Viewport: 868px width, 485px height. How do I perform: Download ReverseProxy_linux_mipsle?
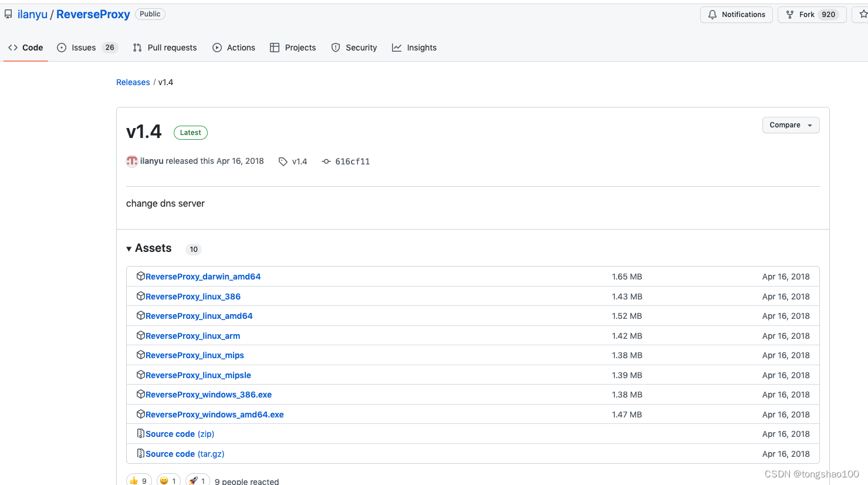click(198, 375)
